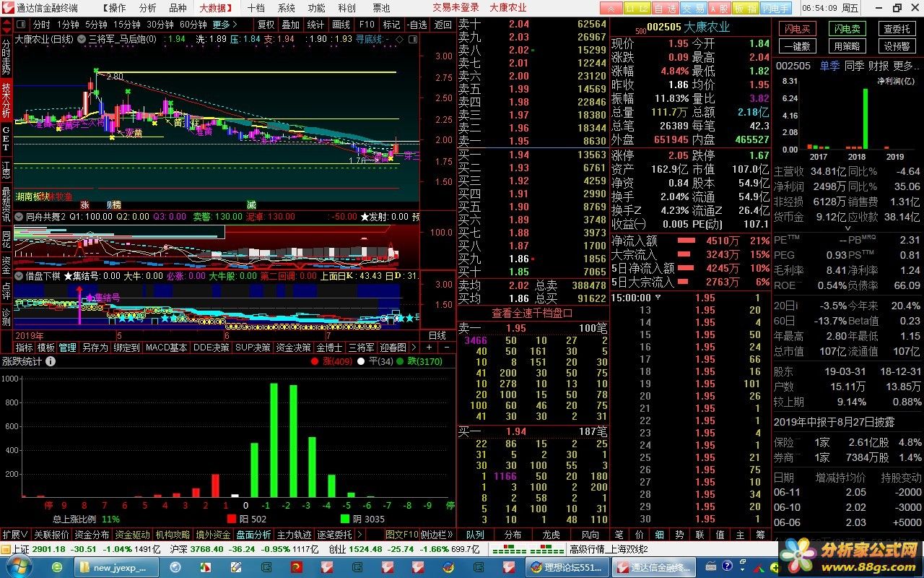Screen dimensions: 924x578
Task: Select the 1分钟 period
Action: point(68,25)
